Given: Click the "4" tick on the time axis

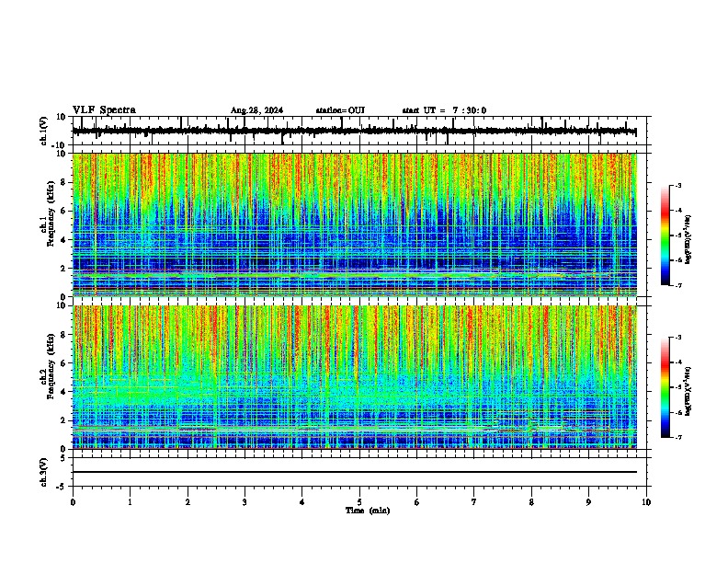Looking at the screenshot, I should tap(302, 502).
